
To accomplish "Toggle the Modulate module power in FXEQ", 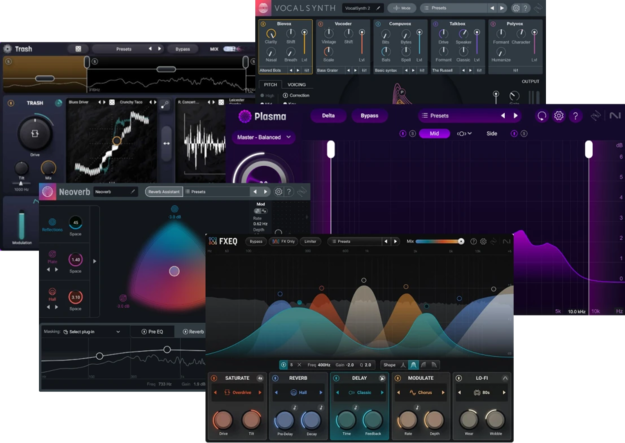I will coord(397,378).
